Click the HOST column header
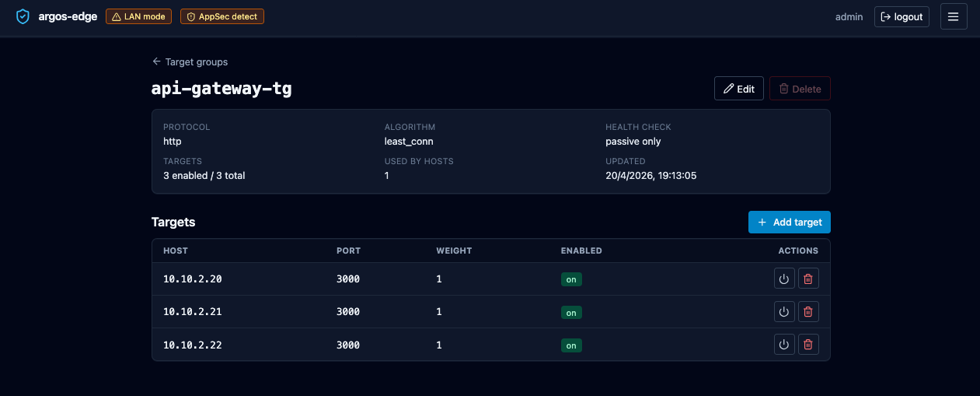Image resolution: width=980 pixels, height=396 pixels. (176, 251)
